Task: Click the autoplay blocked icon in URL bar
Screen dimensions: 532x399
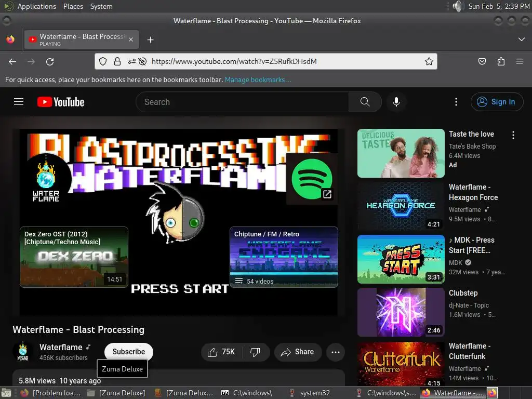Action: [x=142, y=61]
